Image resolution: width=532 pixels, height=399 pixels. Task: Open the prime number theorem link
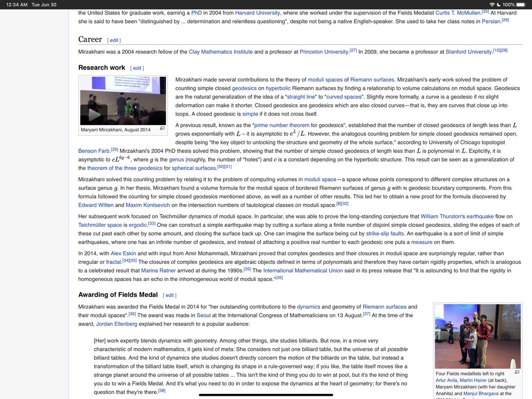click(281, 125)
